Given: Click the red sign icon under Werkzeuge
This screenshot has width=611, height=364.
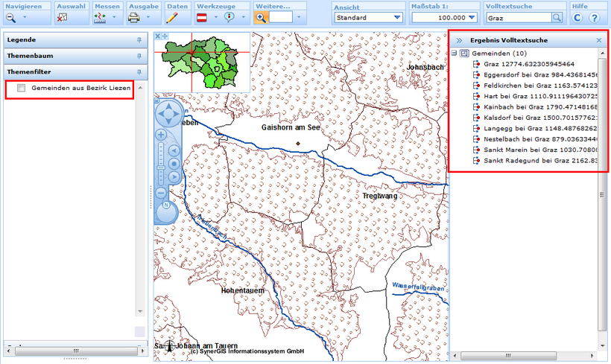Looking at the screenshot, I should tap(202, 17).
